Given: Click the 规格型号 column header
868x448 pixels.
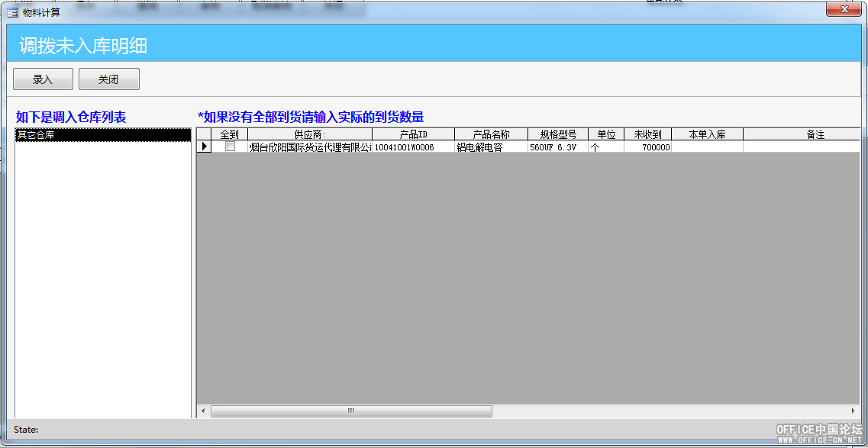Looking at the screenshot, I should [558, 134].
